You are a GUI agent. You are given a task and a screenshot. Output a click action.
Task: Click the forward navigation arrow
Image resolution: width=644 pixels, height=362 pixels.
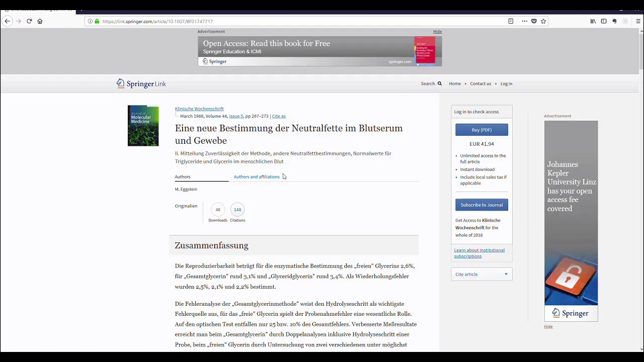click(x=18, y=21)
